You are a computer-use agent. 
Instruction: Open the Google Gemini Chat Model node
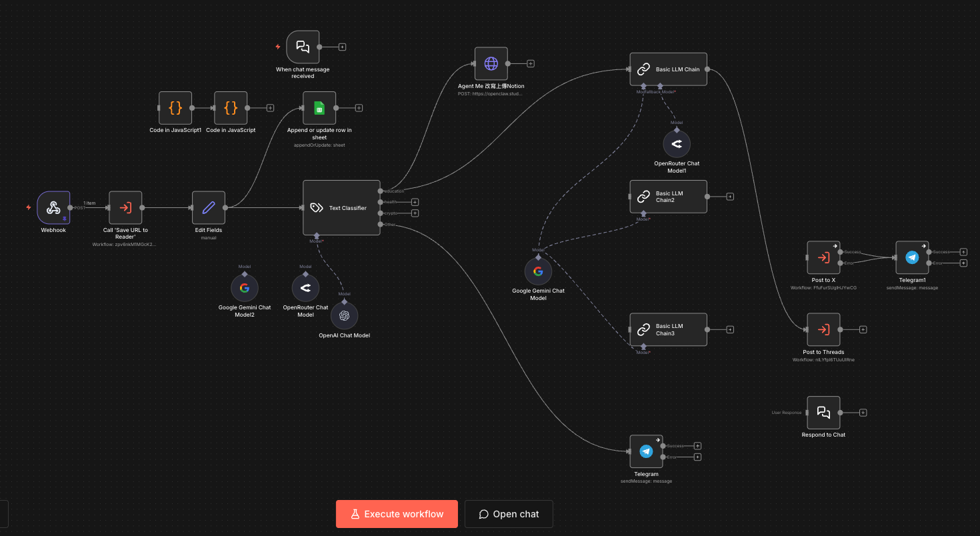click(539, 271)
